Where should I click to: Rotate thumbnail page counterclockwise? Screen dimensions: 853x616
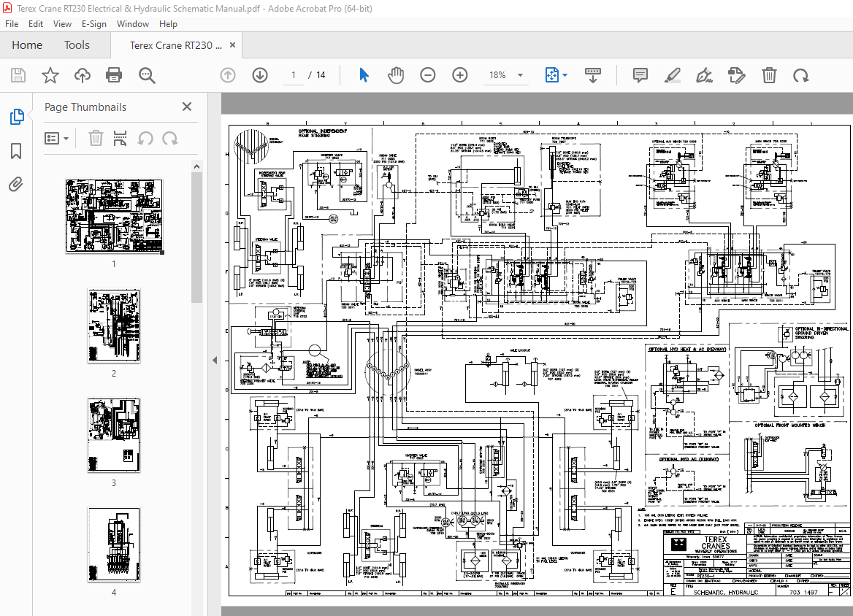click(145, 138)
